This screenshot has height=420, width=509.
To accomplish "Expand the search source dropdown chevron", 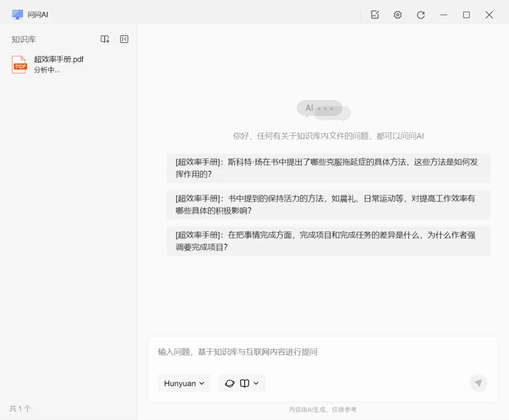I will point(256,383).
